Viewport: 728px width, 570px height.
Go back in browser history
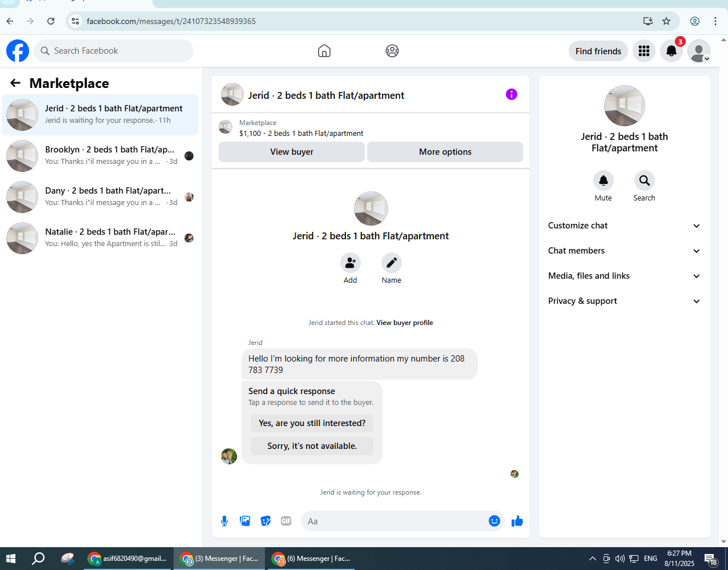[x=10, y=21]
